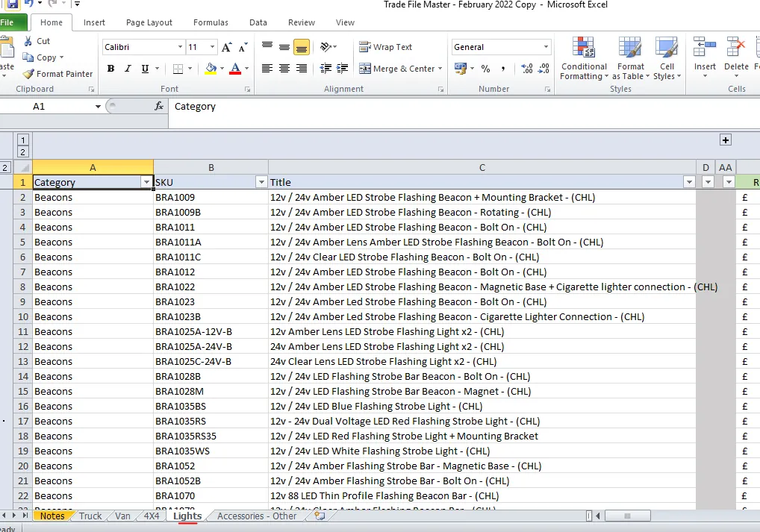The height and width of the screenshot is (532, 760).
Task: Click the horizontal scrollbar thumb
Action: pos(627,516)
